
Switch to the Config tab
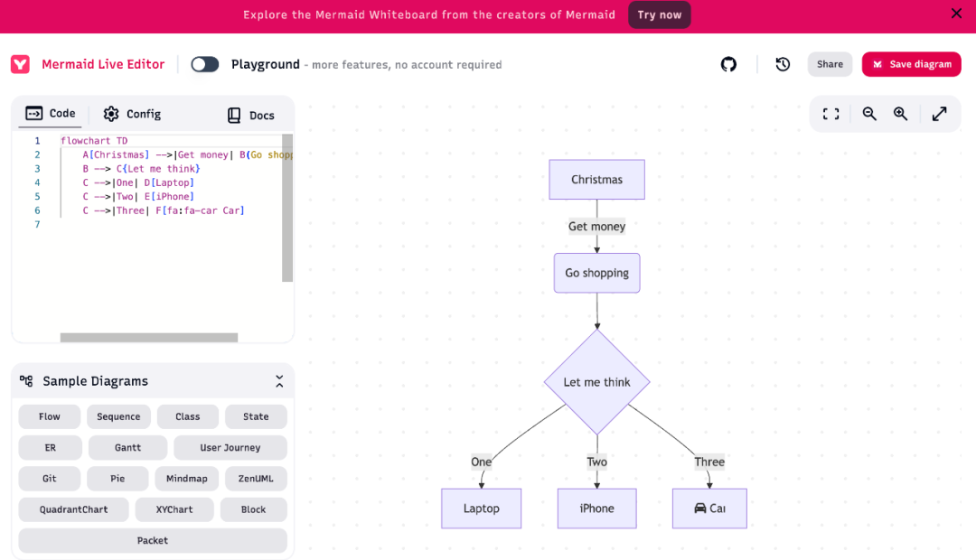[x=132, y=114]
